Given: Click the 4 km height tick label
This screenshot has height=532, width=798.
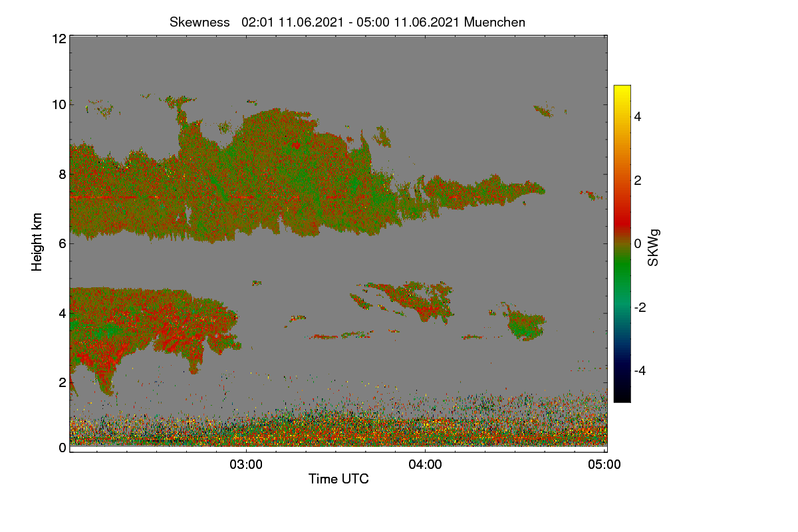Looking at the screenshot, I should (x=63, y=313).
